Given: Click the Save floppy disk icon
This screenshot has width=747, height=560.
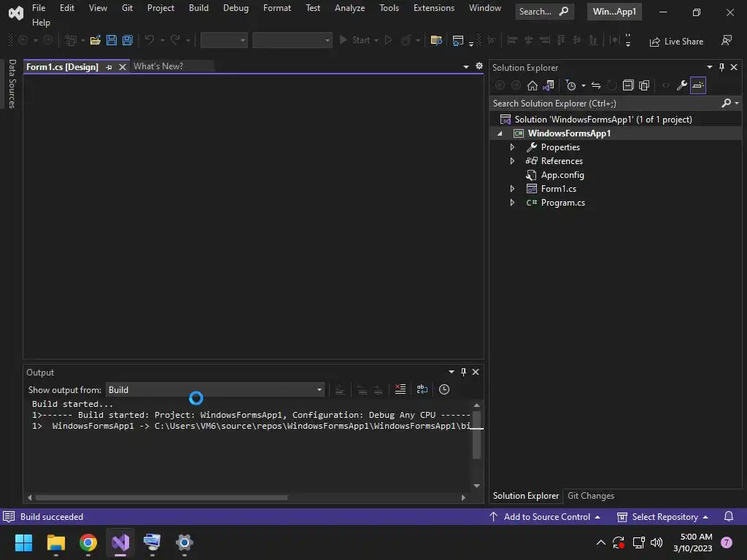Looking at the screenshot, I should (112, 41).
